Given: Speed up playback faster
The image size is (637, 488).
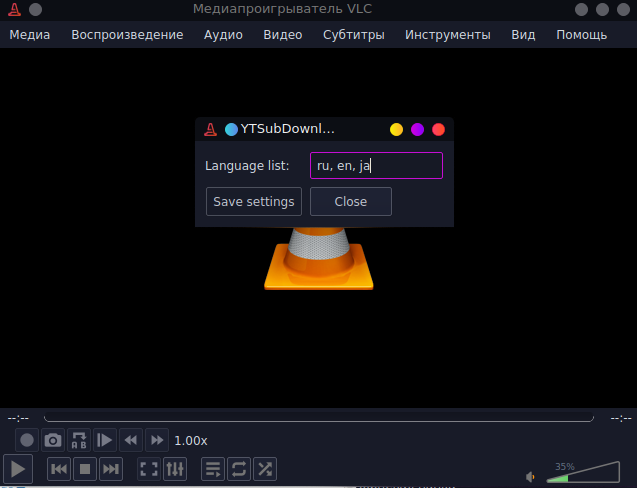Looking at the screenshot, I should (x=157, y=440).
